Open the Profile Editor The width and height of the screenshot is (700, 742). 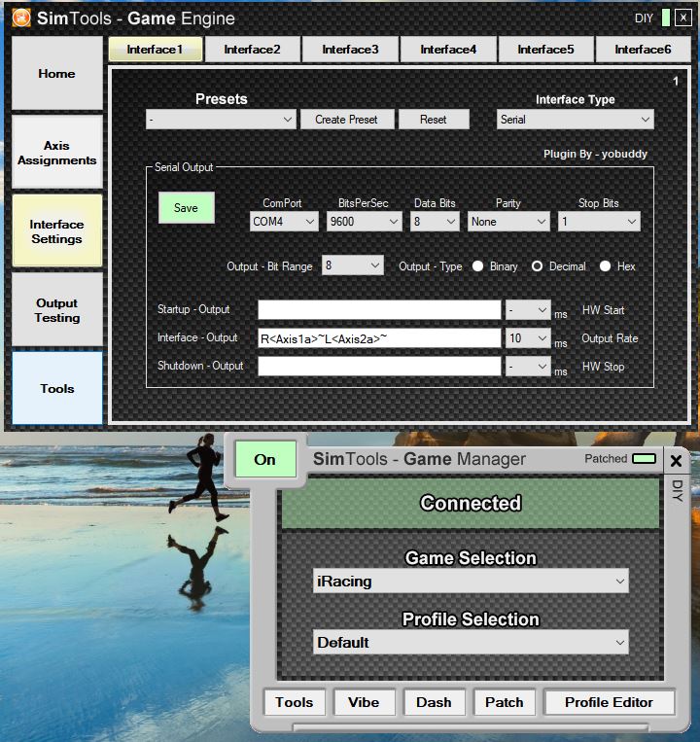tap(610, 702)
